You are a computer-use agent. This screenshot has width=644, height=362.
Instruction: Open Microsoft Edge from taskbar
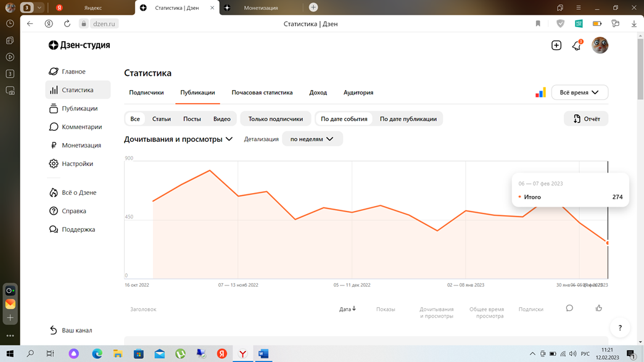[97, 353]
